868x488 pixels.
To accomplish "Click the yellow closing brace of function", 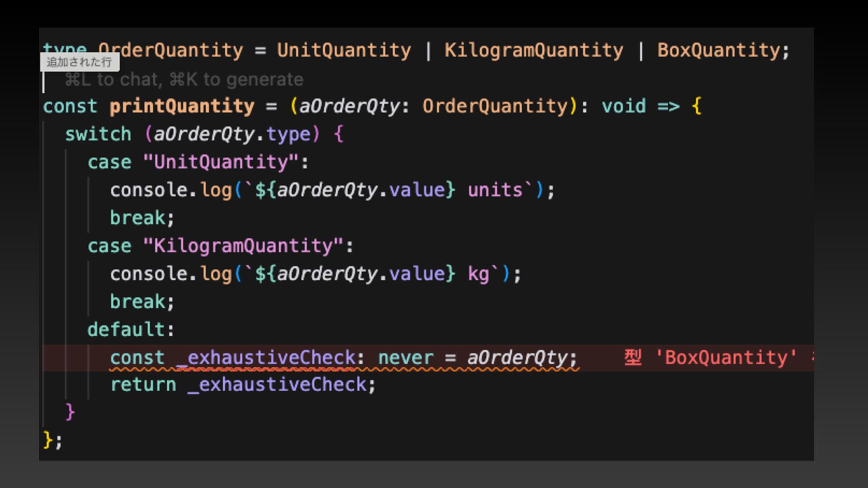I will [x=47, y=440].
